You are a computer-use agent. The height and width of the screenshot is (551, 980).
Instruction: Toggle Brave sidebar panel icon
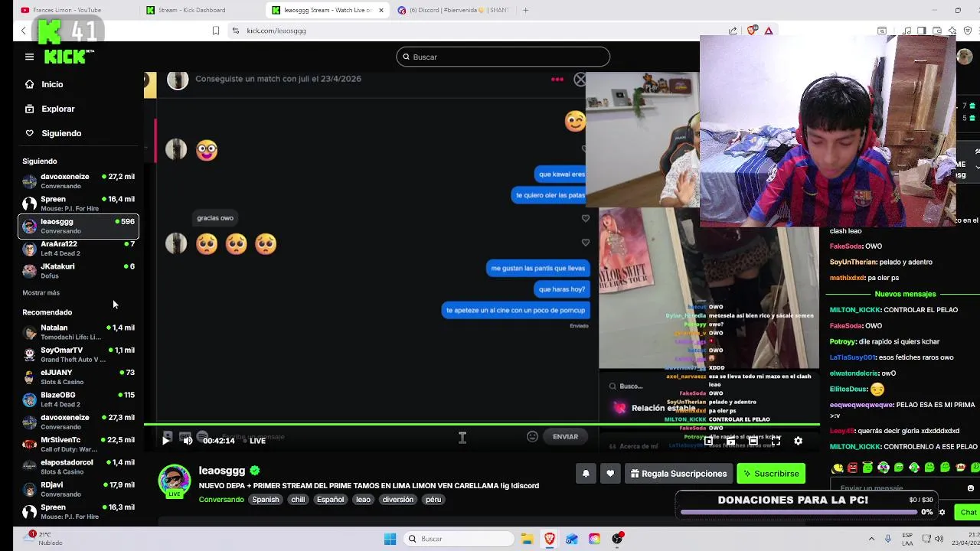click(x=921, y=31)
